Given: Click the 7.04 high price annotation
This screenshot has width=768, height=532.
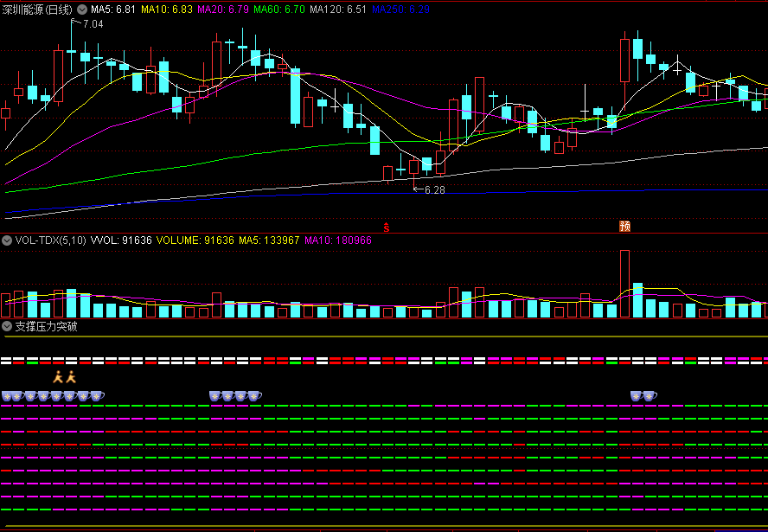Looking at the screenshot, I should coord(93,24).
